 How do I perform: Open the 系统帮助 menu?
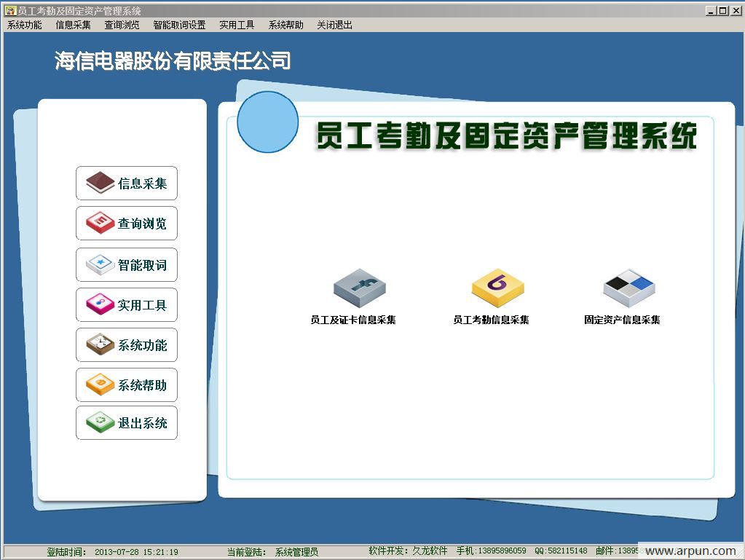[285, 24]
